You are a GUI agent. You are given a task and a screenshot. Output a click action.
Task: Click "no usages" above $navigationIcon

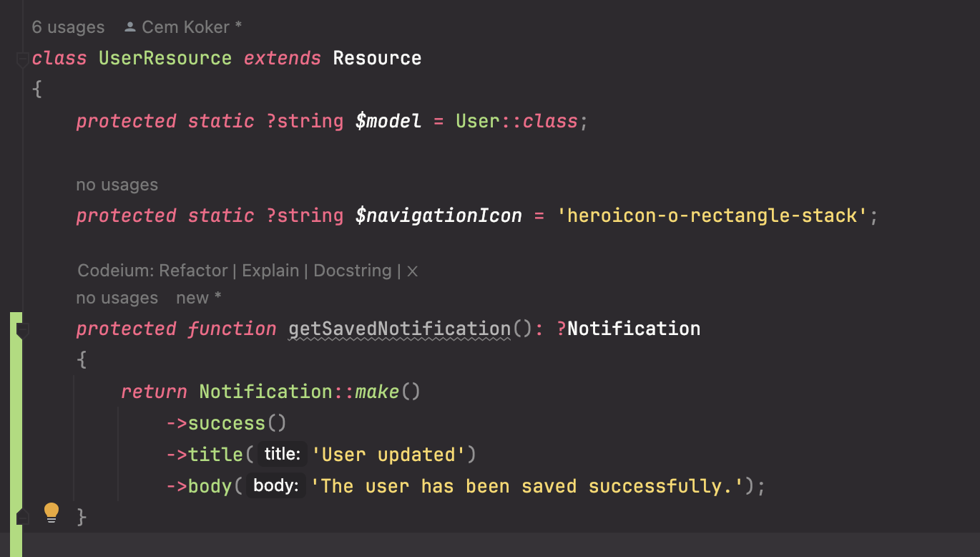[x=117, y=185]
